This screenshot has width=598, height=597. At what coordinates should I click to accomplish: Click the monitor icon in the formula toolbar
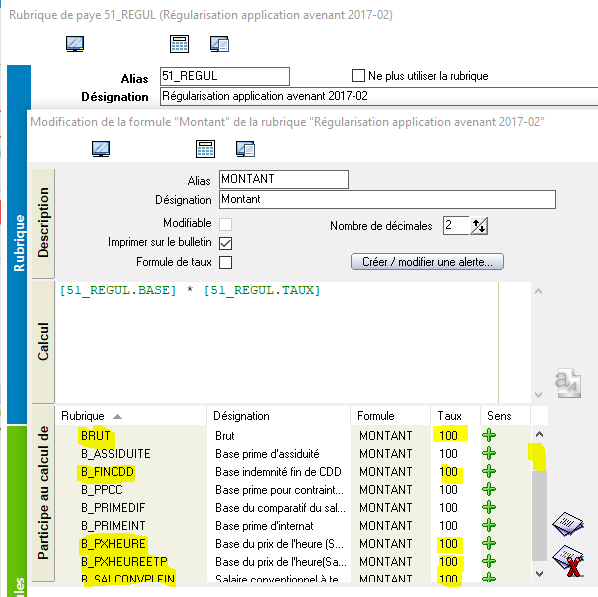[101, 149]
